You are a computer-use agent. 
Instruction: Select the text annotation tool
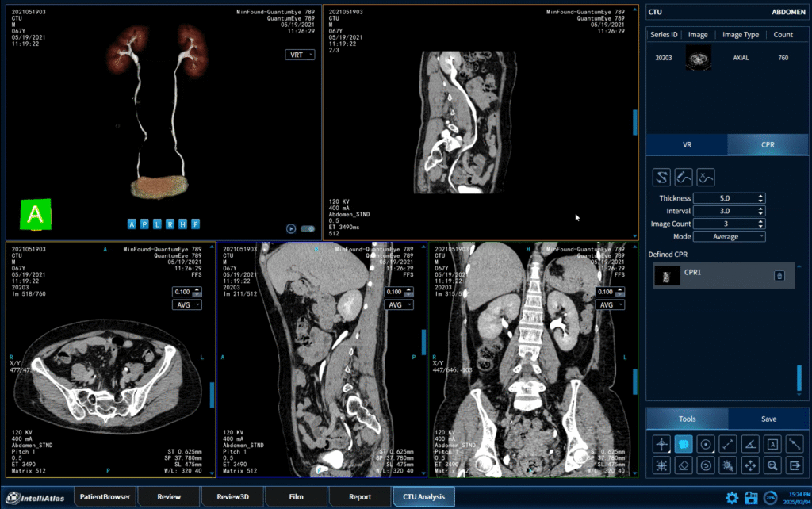pos(772,444)
